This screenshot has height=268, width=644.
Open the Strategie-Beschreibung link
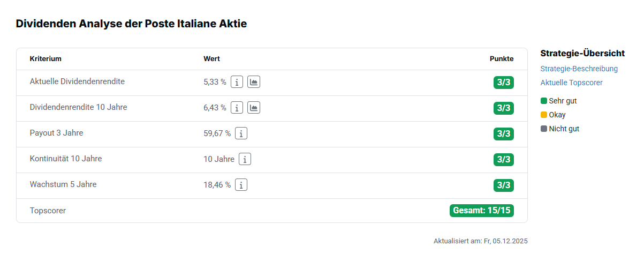[579, 69]
